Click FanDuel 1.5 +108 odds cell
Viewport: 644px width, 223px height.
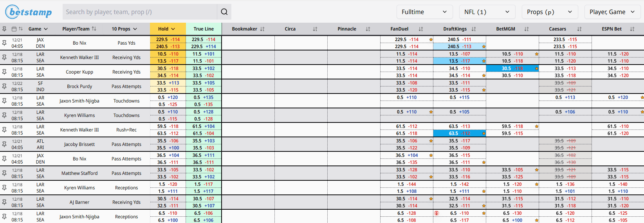point(406,191)
